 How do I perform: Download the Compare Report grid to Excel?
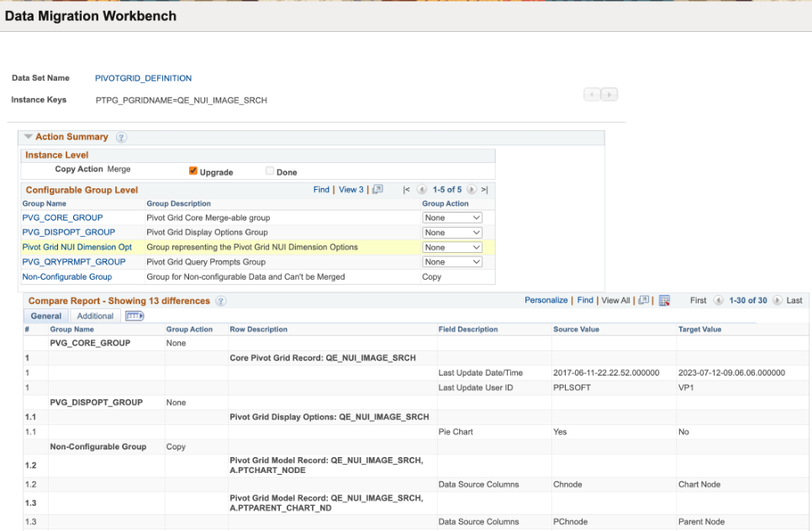[665, 300]
